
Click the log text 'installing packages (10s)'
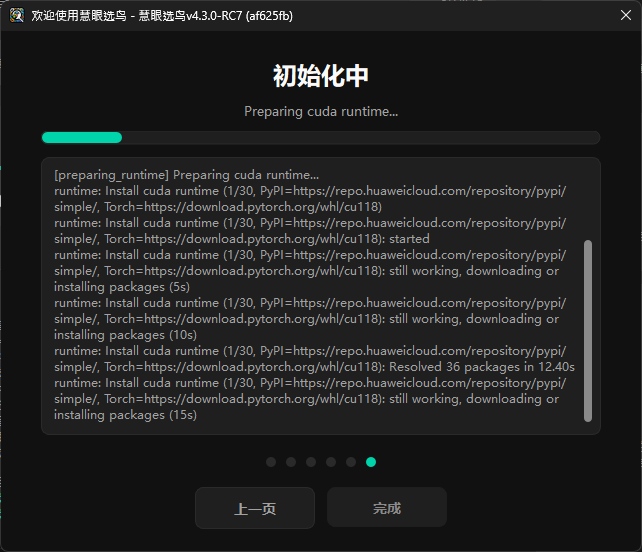[x=125, y=335]
